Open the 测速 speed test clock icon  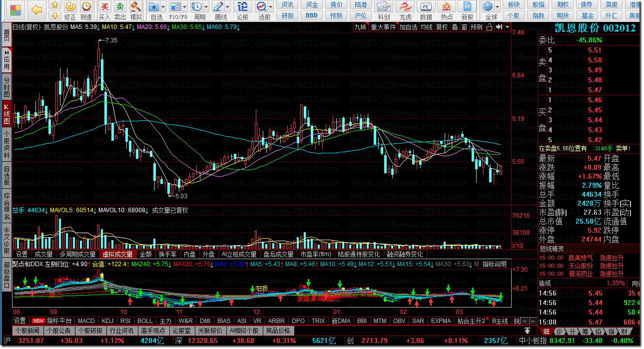[x=86, y=6]
